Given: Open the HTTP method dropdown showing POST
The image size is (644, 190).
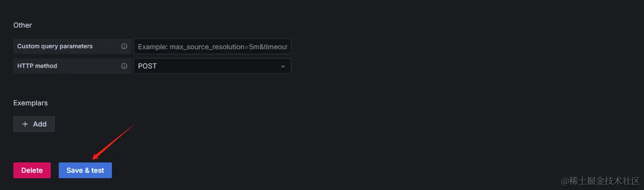Looking at the screenshot, I should [213, 66].
